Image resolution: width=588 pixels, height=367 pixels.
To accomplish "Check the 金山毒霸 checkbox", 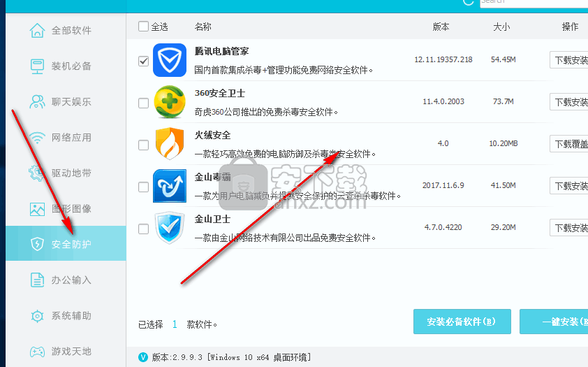I will (143, 187).
